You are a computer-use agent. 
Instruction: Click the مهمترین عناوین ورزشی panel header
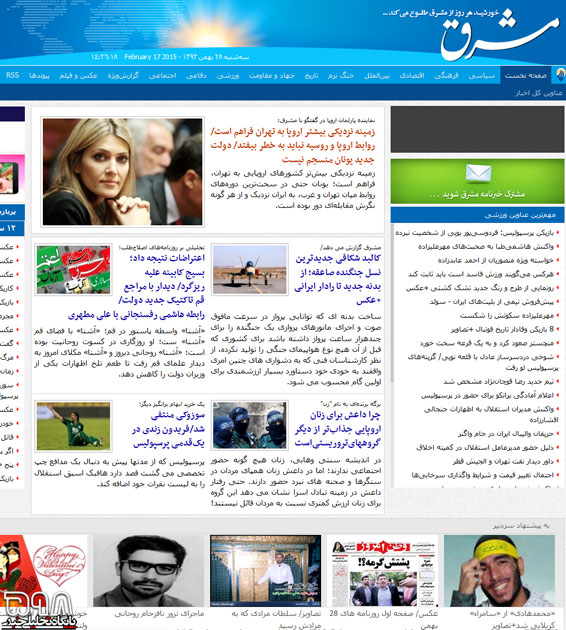(x=477, y=215)
